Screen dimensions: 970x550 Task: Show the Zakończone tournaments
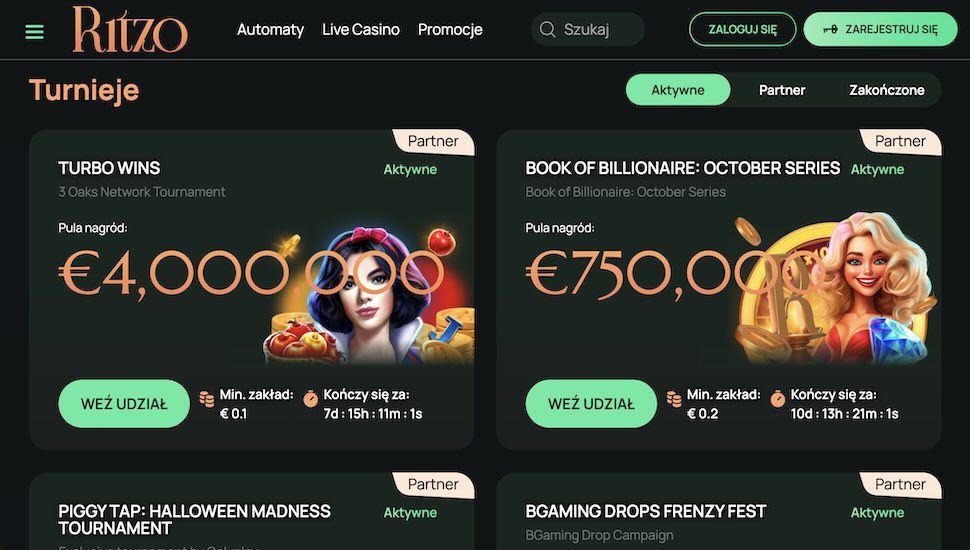(886, 90)
